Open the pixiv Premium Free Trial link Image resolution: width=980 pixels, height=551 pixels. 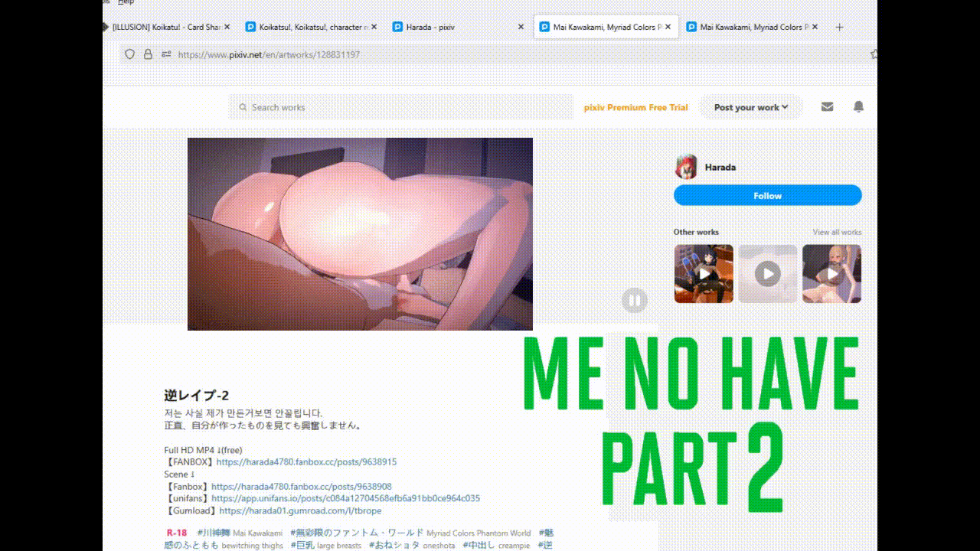(x=635, y=108)
